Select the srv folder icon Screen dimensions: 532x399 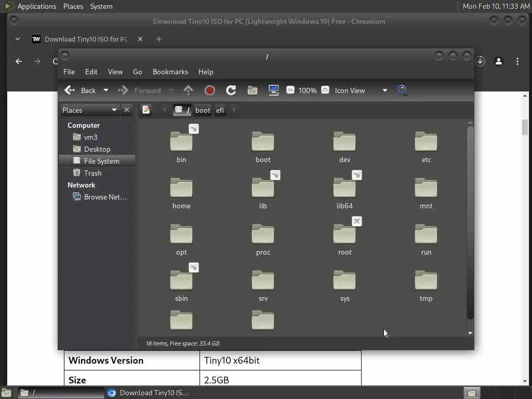click(x=263, y=281)
